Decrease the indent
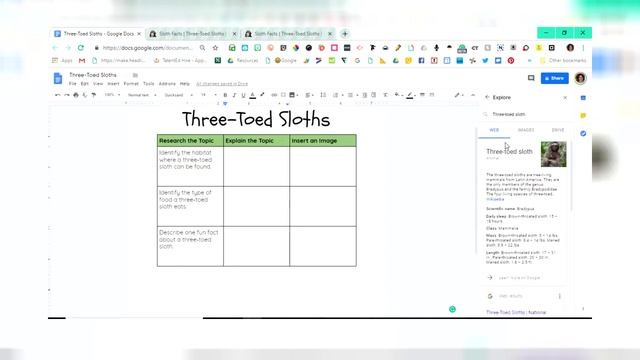Image resolution: width=640 pixels, height=360 pixels. click(x=364, y=95)
